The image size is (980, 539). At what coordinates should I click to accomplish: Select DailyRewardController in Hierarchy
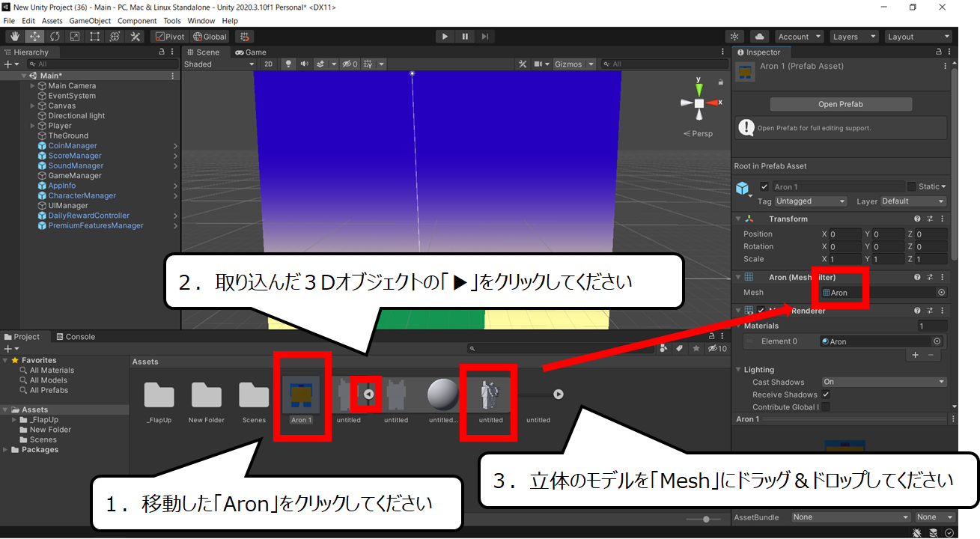(88, 216)
